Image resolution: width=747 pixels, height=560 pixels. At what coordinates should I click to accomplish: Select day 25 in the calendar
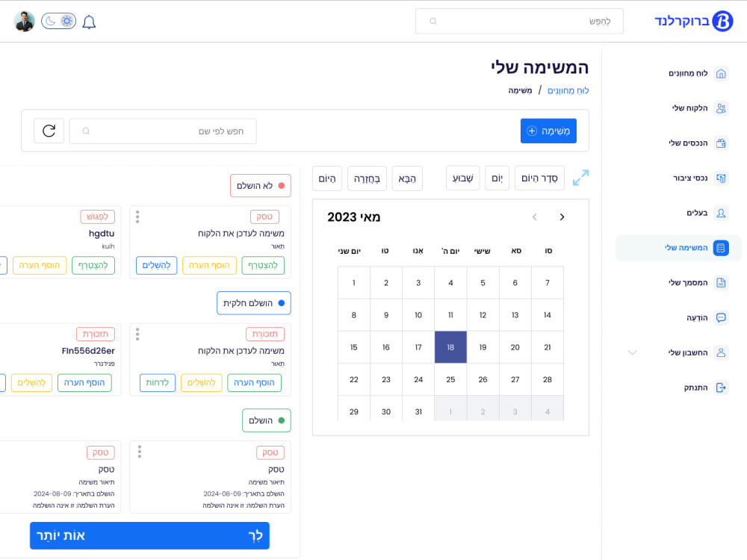point(450,379)
